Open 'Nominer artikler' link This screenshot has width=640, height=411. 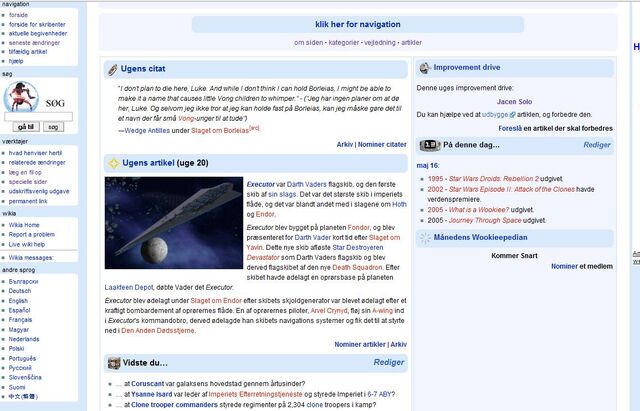pyautogui.click(x=360, y=344)
